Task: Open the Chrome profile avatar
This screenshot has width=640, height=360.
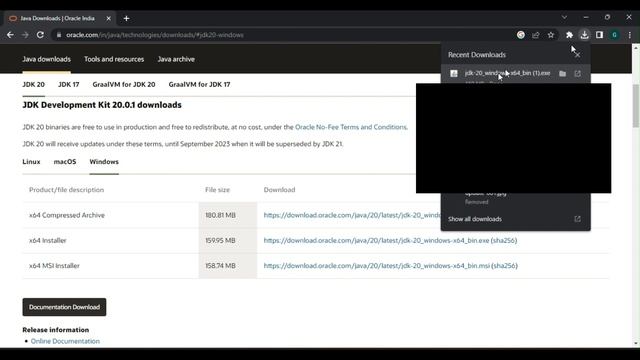Action: [614, 35]
